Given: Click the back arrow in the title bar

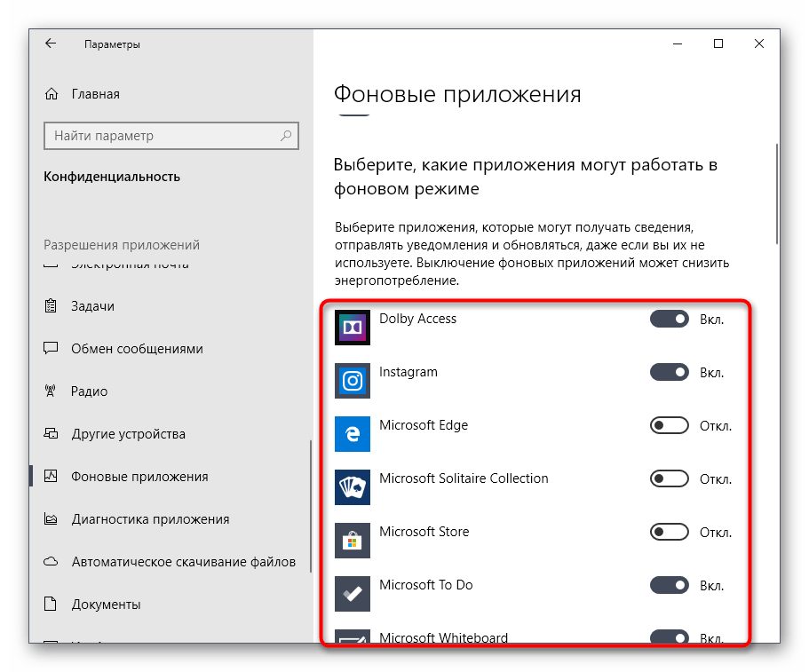Looking at the screenshot, I should (51, 43).
